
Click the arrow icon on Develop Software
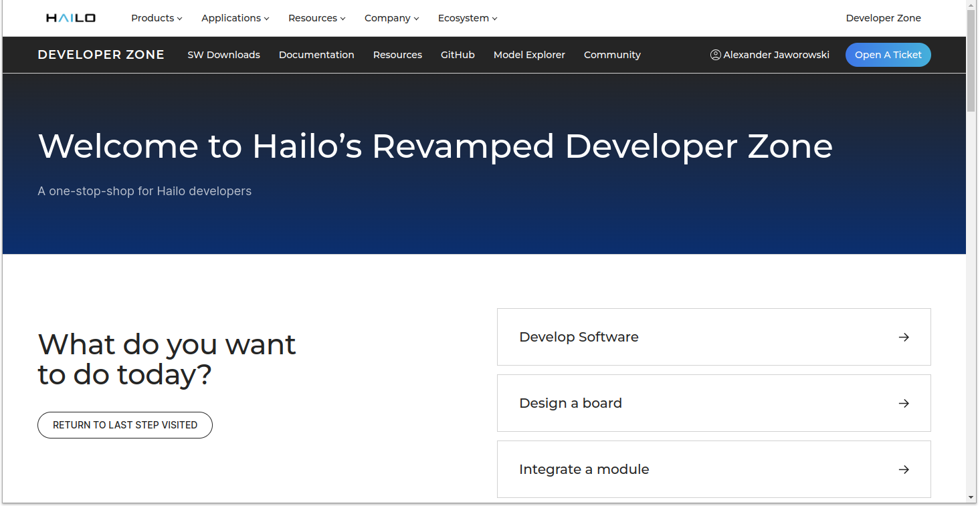point(904,337)
